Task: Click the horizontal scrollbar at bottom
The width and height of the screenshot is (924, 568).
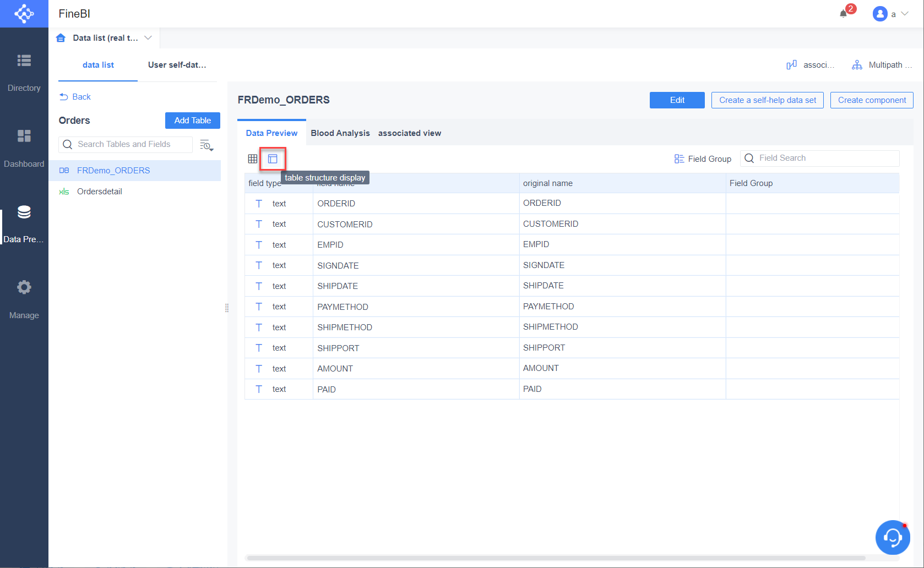Action: pos(556,558)
